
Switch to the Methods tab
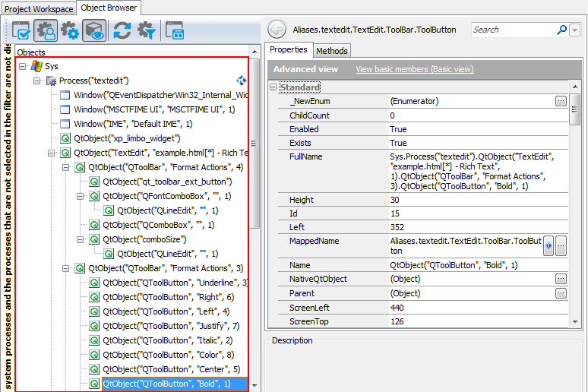[331, 51]
